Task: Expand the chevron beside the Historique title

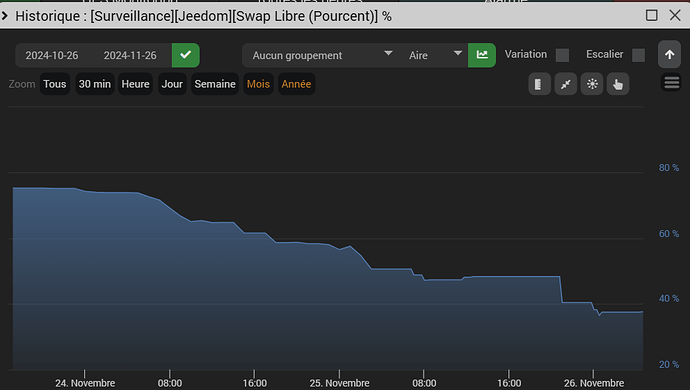Action: (5, 16)
